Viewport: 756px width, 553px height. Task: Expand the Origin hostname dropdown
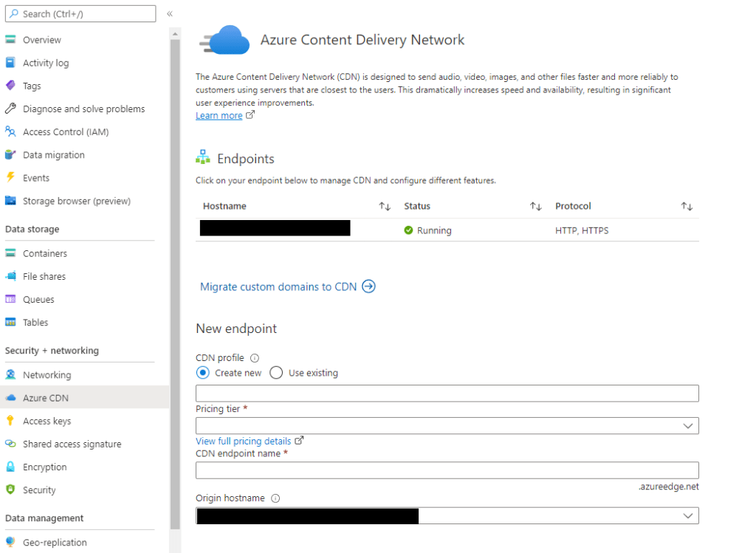(687, 515)
